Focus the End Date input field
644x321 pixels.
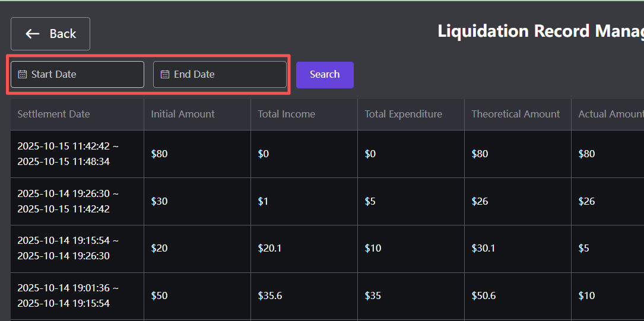pyautogui.click(x=226, y=75)
